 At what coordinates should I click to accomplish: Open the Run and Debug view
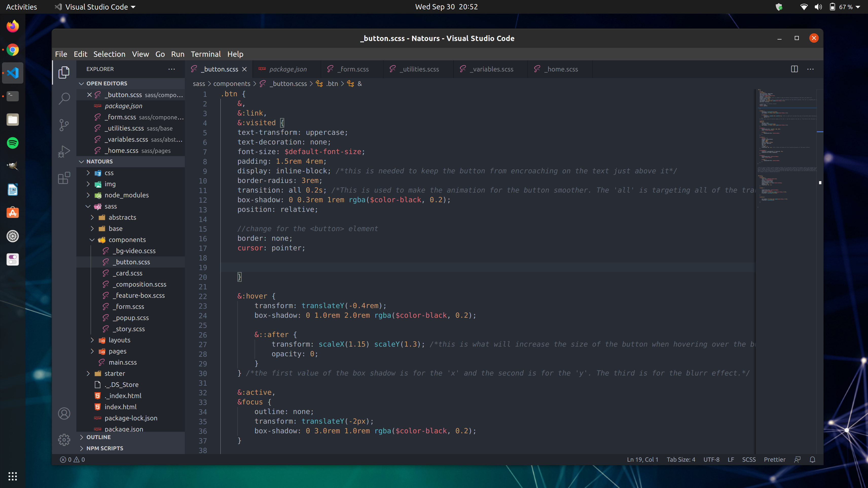pos(64,151)
